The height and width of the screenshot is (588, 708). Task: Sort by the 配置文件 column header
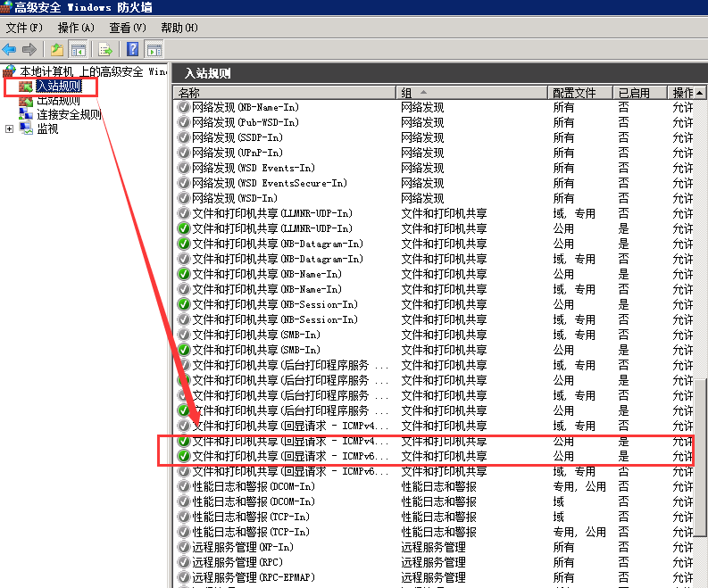(x=580, y=93)
